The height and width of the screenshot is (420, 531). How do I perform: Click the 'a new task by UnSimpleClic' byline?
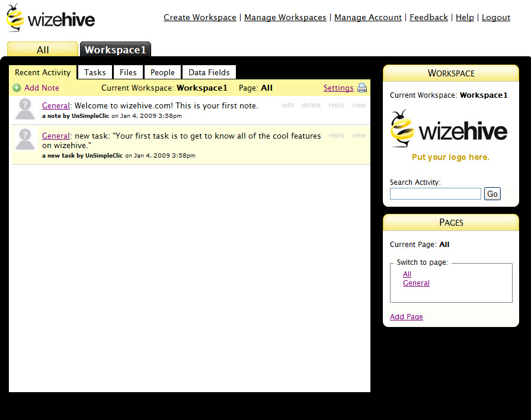[82, 156]
